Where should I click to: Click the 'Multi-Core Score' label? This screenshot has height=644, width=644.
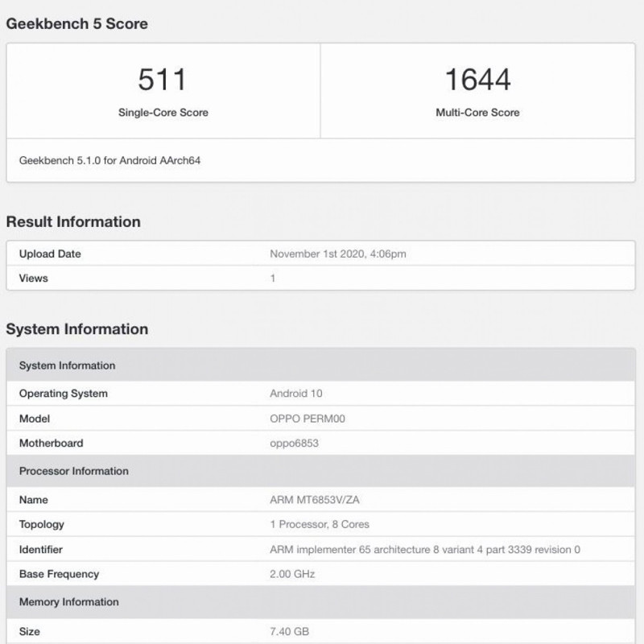pyautogui.click(x=477, y=113)
